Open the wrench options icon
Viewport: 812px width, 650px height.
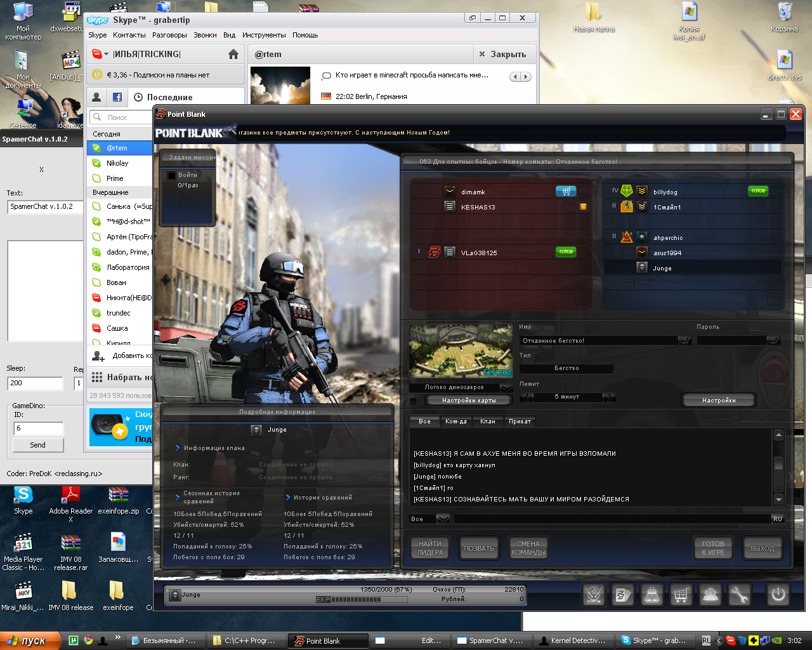click(740, 595)
